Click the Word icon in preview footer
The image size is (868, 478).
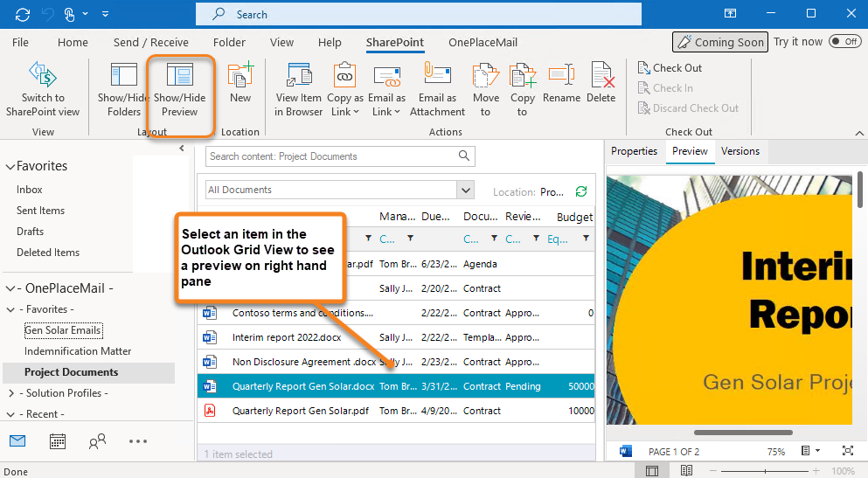point(626,451)
